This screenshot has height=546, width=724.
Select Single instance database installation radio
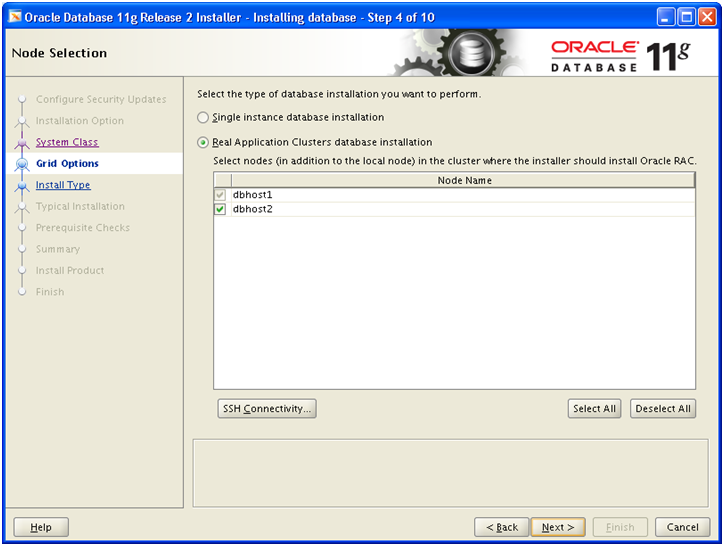(203, 117)
